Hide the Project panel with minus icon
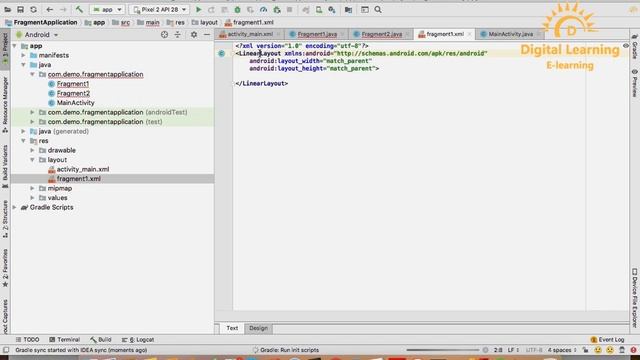Image resolution: width=640 pixels, height=360 pixels. tap(207, 35)
